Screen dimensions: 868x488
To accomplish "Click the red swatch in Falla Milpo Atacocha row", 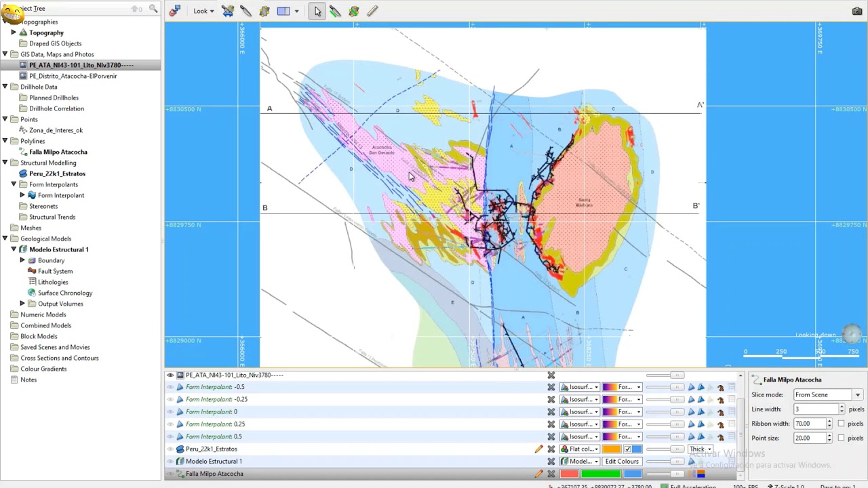I will [569, 474].
